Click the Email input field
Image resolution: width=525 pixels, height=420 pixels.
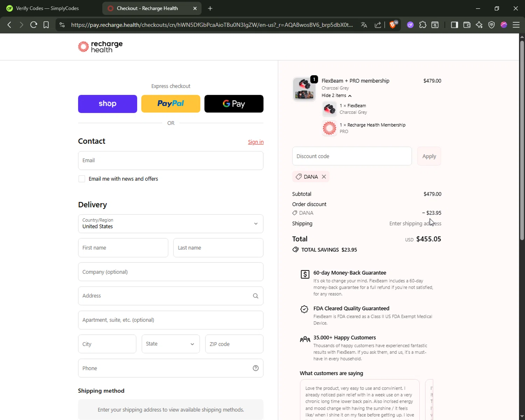pyautogui.click(x=170, y=161)
